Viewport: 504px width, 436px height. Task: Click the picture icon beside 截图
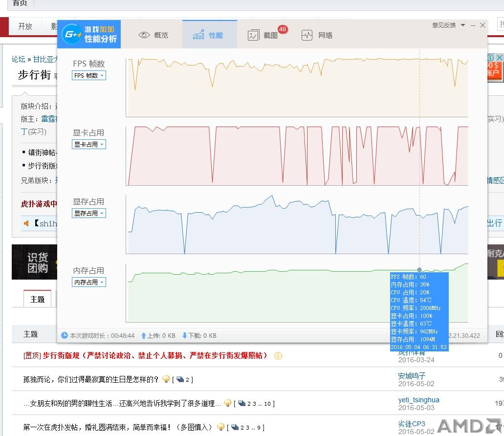click(253, 35)
